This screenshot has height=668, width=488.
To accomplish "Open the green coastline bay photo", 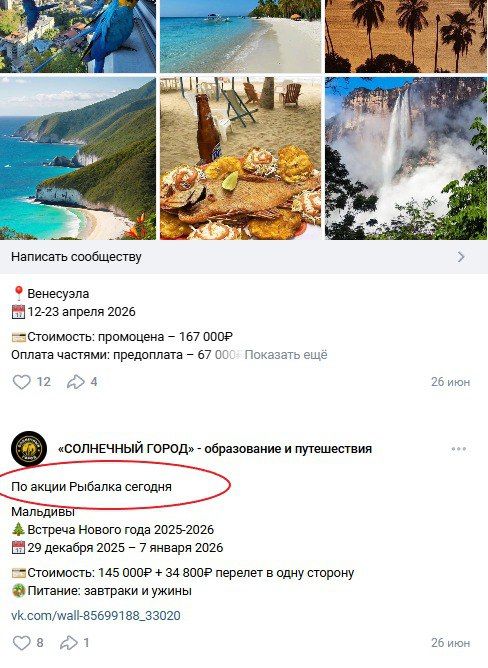I will tap(78, 158).
